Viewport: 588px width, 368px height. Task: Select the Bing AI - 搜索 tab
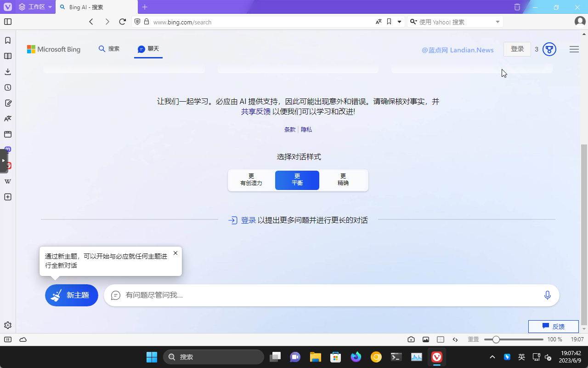(96, 7)
